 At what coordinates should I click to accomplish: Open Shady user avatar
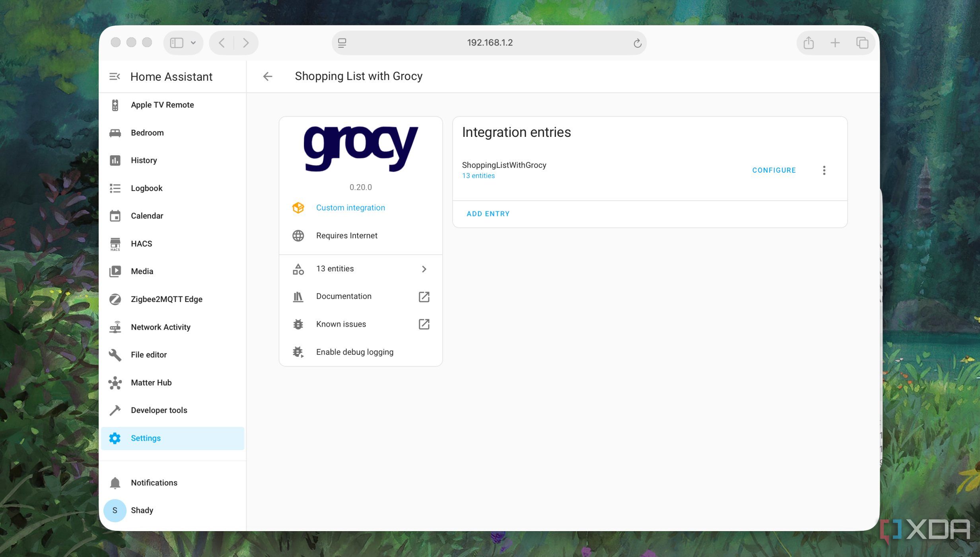pos(115,510)
